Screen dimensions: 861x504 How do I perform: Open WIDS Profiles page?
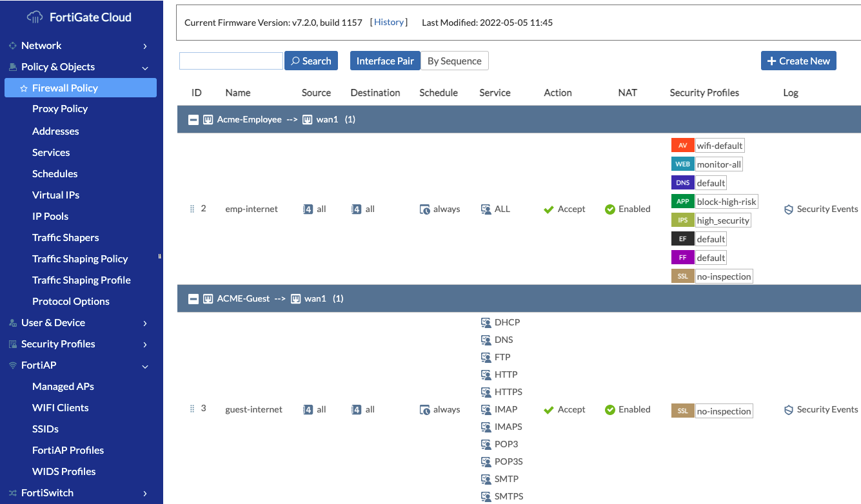[64, 471]
